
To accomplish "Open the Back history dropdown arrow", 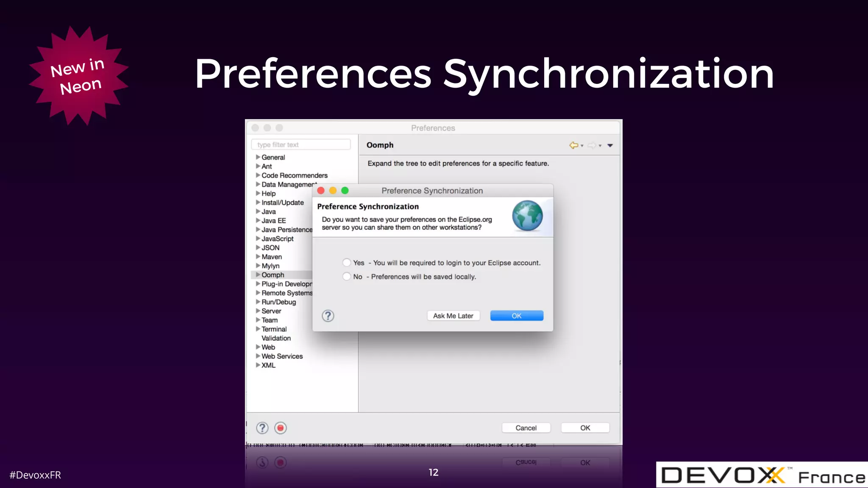I will click(582, 146).
